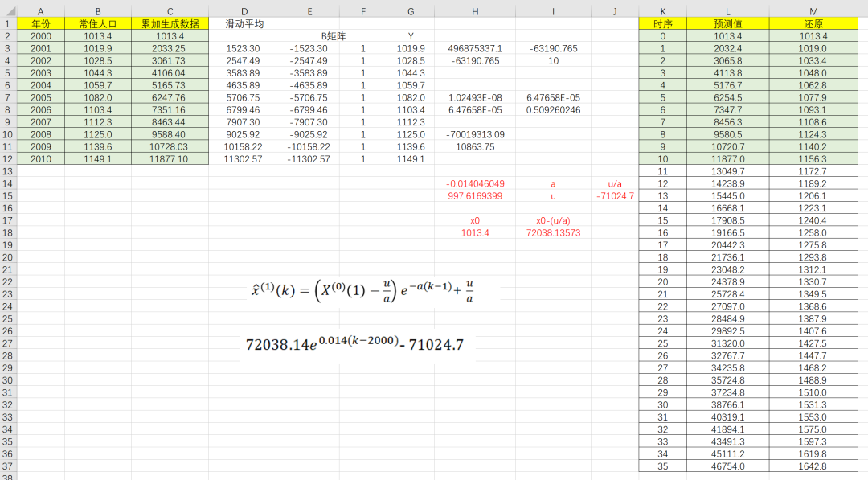Click the Y label in column G

click(411, 36)
